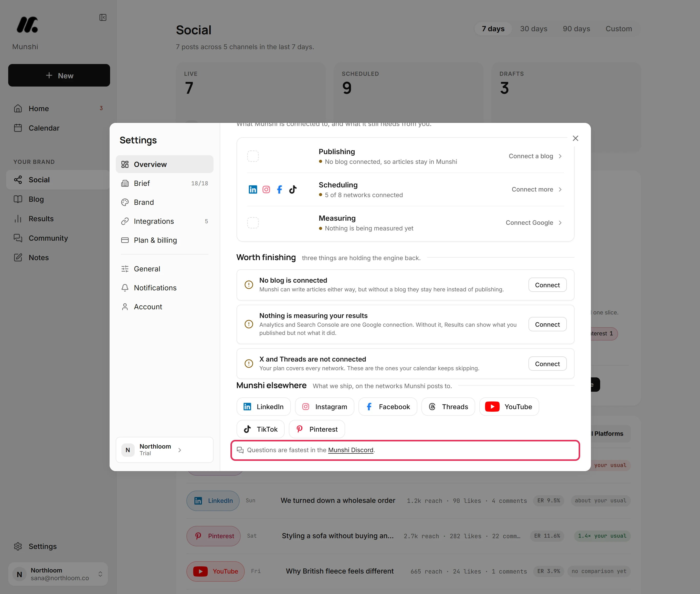Open the Brief settings section
This screenshot has height=594, width=700.
coord(164,183)
